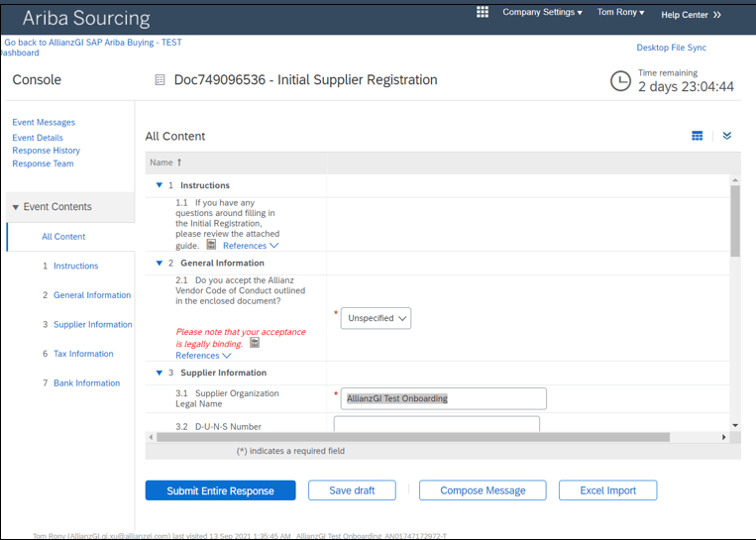Viewport: 756px width, 540px height.
Task: Click the Excel Import button
Action: [608, 490]
